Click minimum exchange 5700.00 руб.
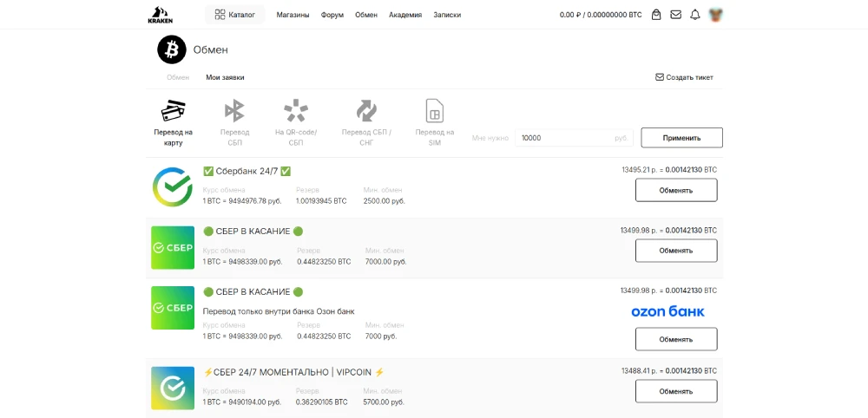This screenshot has height=418, width=868. 385,402
